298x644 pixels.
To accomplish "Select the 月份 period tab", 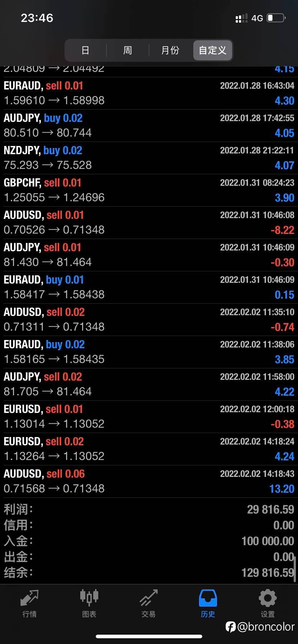I will click(170, 50).
